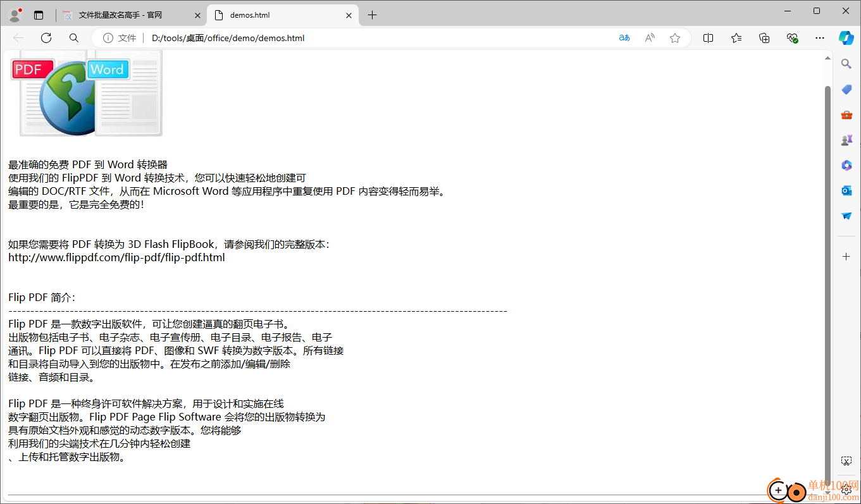
Task: View site information for the 文件 label
Action: tap(120, 38)
